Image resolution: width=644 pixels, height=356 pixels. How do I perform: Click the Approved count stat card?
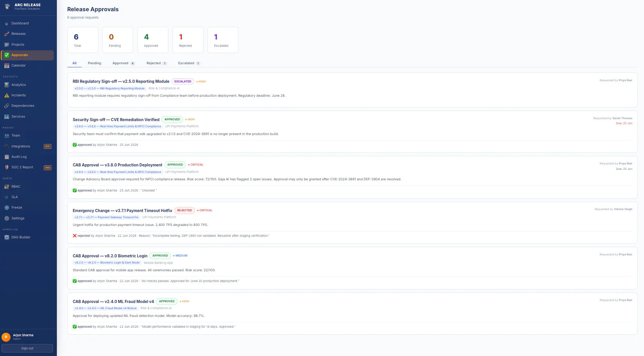(x=153, y=40)
